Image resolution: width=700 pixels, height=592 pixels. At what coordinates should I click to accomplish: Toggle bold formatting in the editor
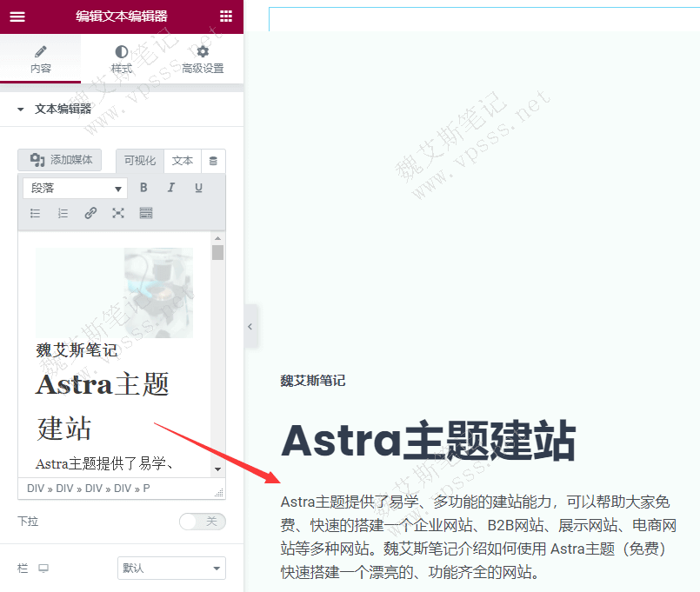[x=143, y=188]
